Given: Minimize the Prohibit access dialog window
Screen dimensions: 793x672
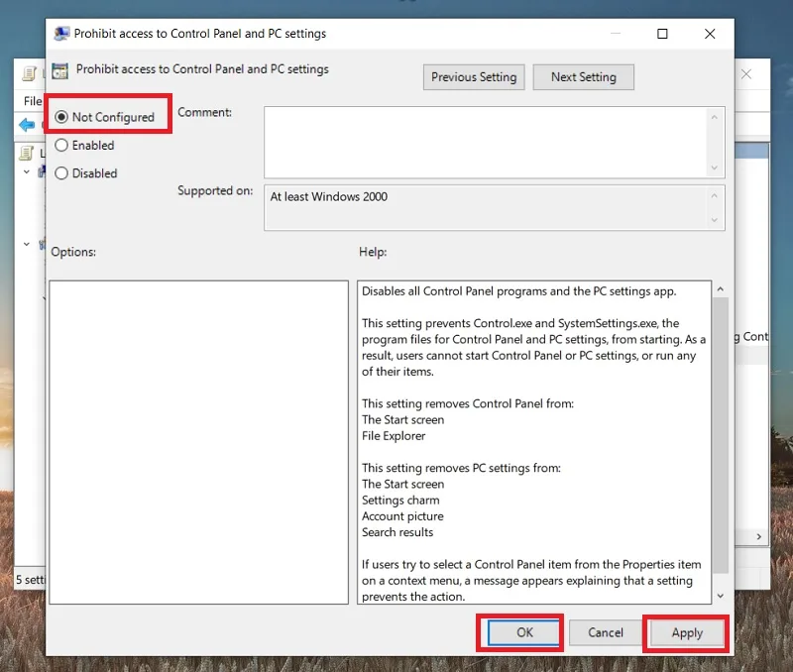Looking at the screenshot, I should point(615,34).
